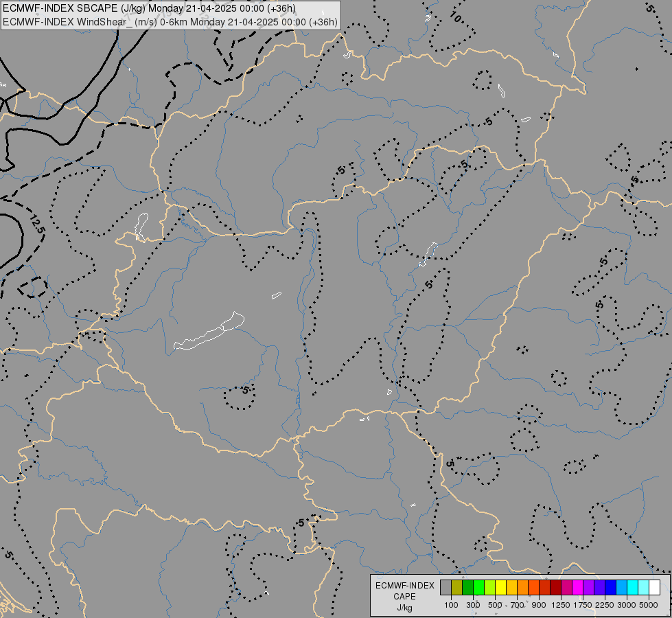
Task: Pick the bright magenta swatch in the legend
Action: (x=577, y=587)
